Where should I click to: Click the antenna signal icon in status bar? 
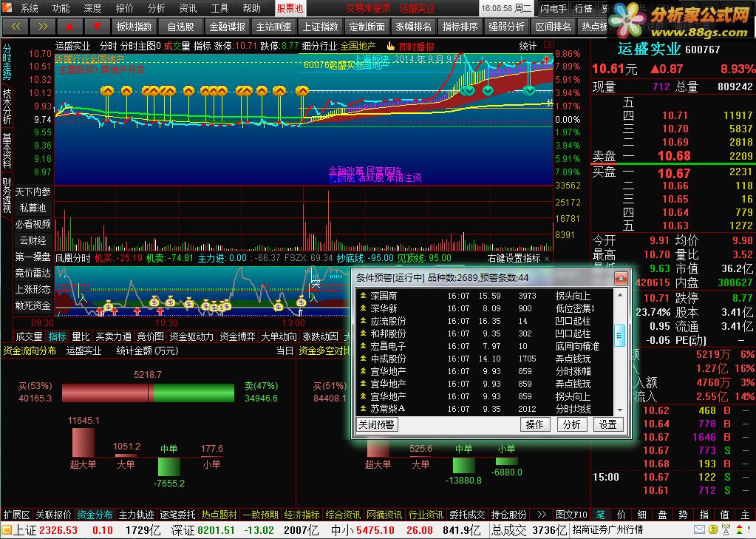point(726,530)
